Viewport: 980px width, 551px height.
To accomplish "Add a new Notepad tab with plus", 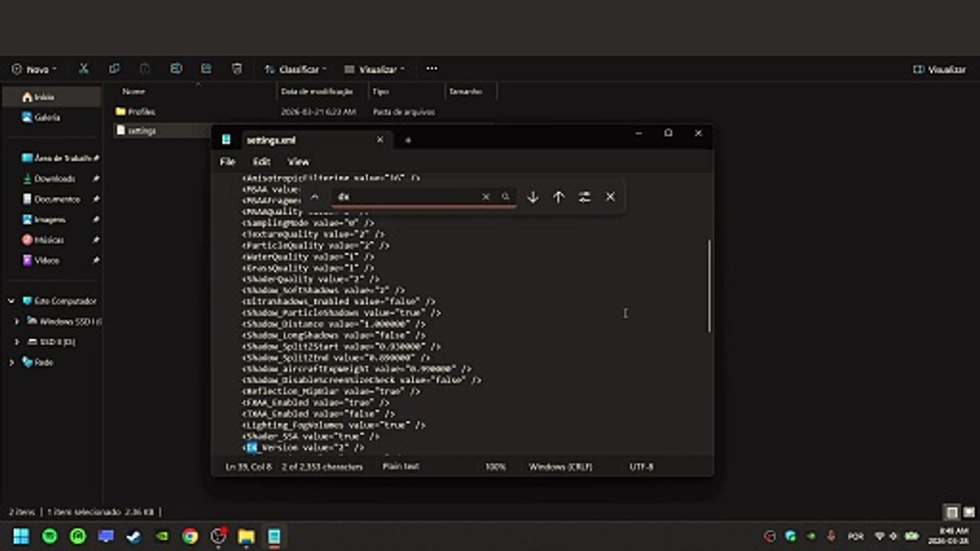I will tap(408, 140).
